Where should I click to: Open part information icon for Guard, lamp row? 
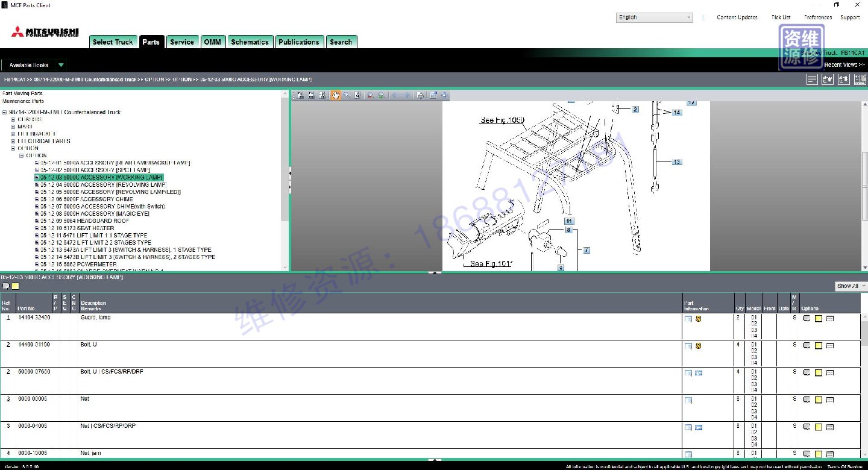point(688,319)
